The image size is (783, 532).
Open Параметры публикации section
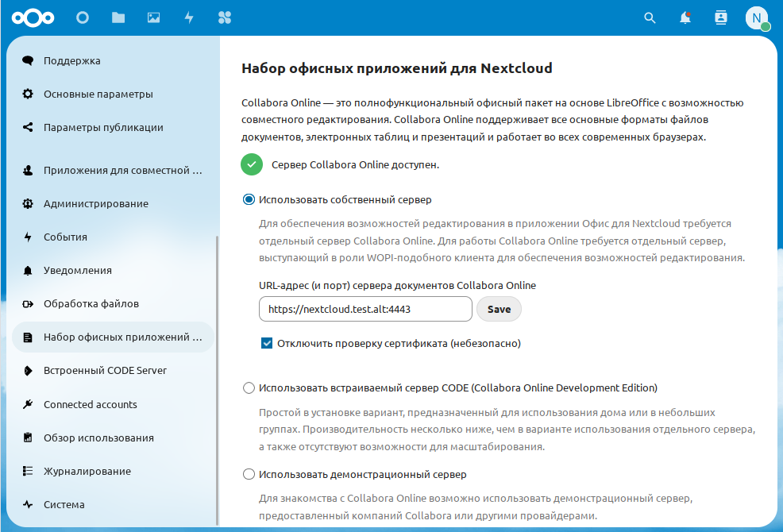pyautogui.click(x=113, y=127)
